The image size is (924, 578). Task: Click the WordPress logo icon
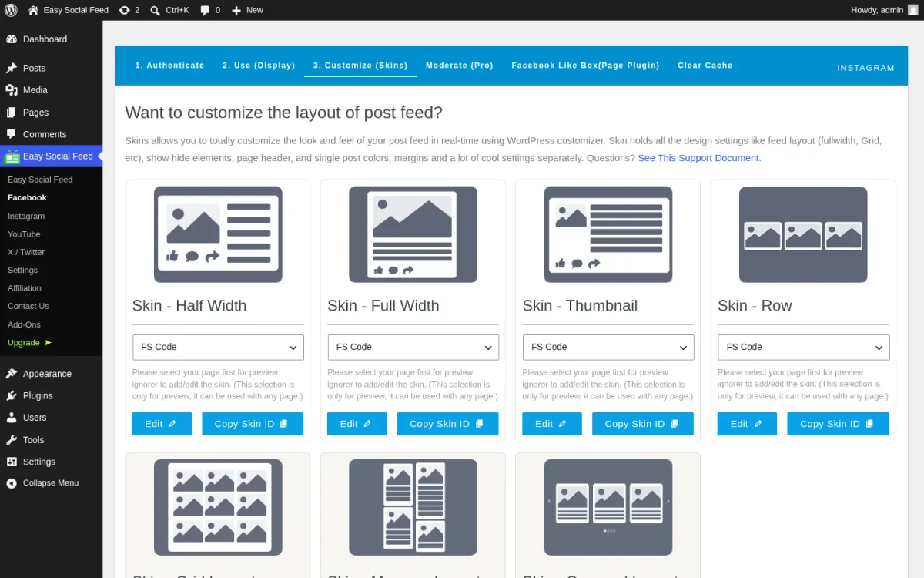point(11,10)
